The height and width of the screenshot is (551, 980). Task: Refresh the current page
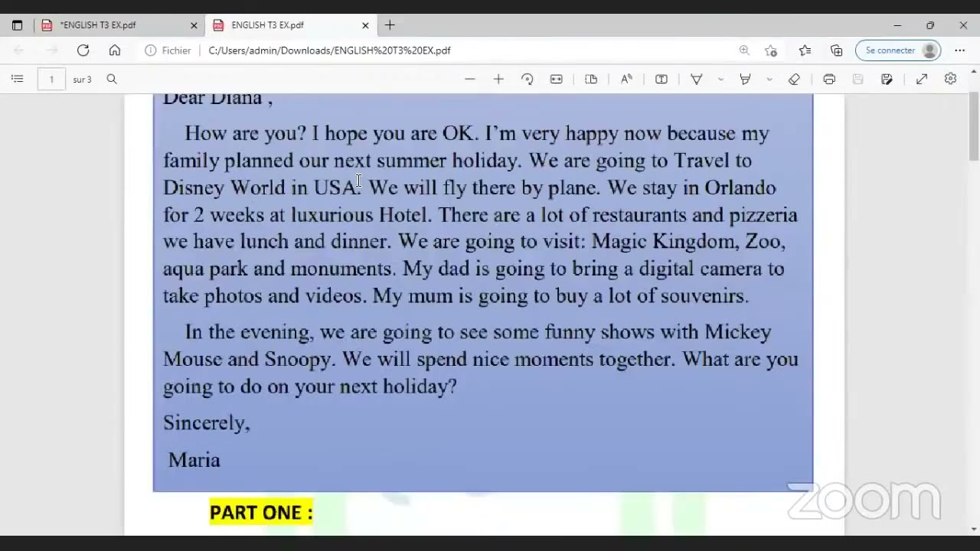coord(83,51)
